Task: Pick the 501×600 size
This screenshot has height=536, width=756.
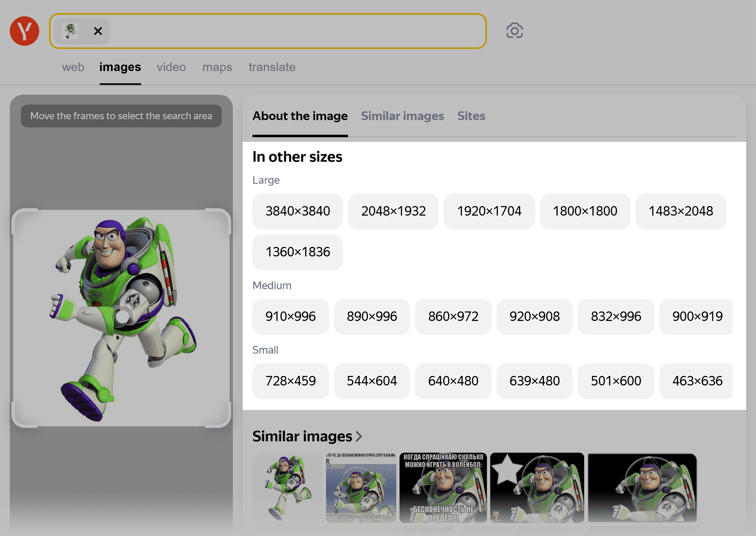Action: coord(616,381)
